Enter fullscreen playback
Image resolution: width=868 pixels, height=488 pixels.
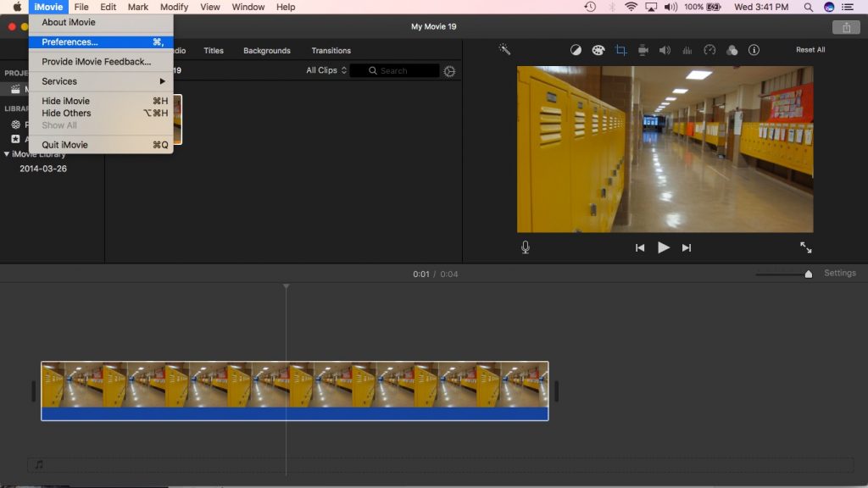point(806,247)
